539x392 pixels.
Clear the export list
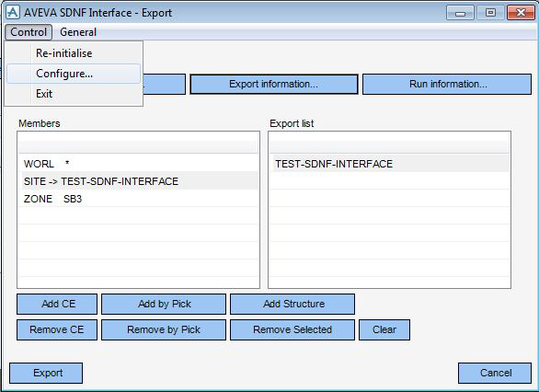click(384, 329)
